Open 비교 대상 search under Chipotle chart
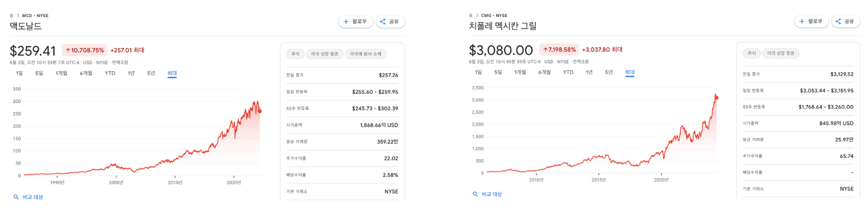Screen dimensions: 868x213 tap(488, 194)
